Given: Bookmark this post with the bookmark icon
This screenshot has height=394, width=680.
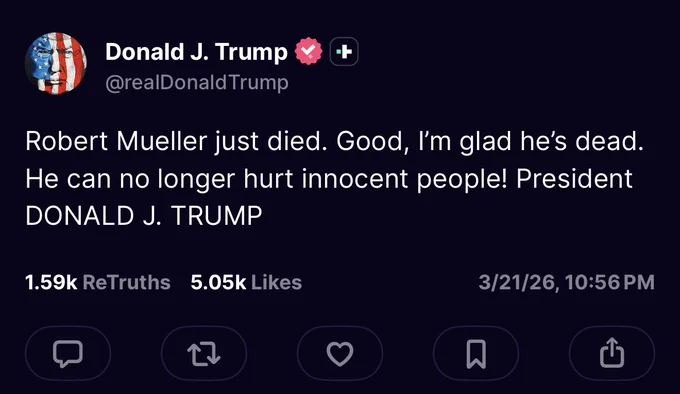Looking at the screenshot, I should [476, 353].
